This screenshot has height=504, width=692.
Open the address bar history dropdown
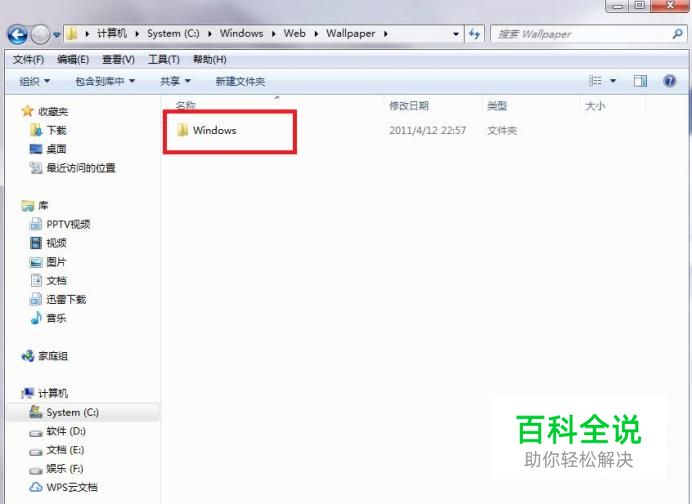(x=455, y=34)
